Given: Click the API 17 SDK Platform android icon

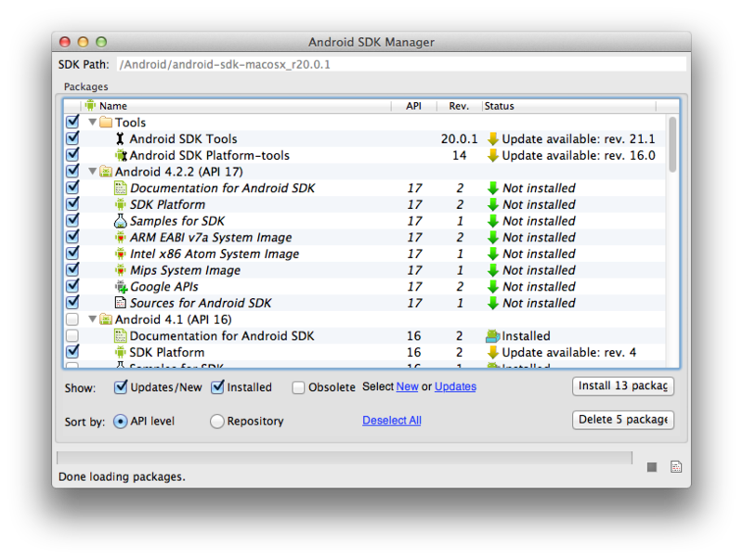Looking at the screenshot, I should tap(121, 204).
